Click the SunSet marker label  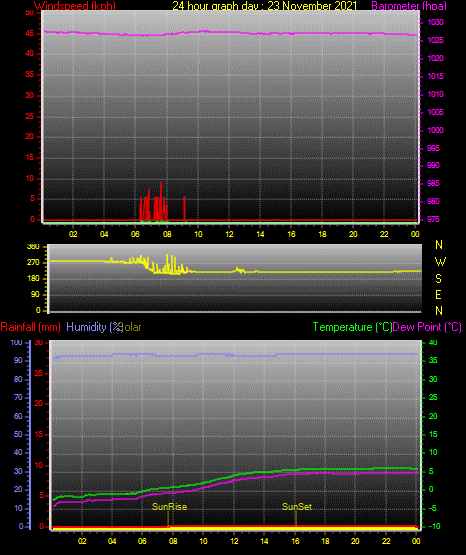pos(297,507)
